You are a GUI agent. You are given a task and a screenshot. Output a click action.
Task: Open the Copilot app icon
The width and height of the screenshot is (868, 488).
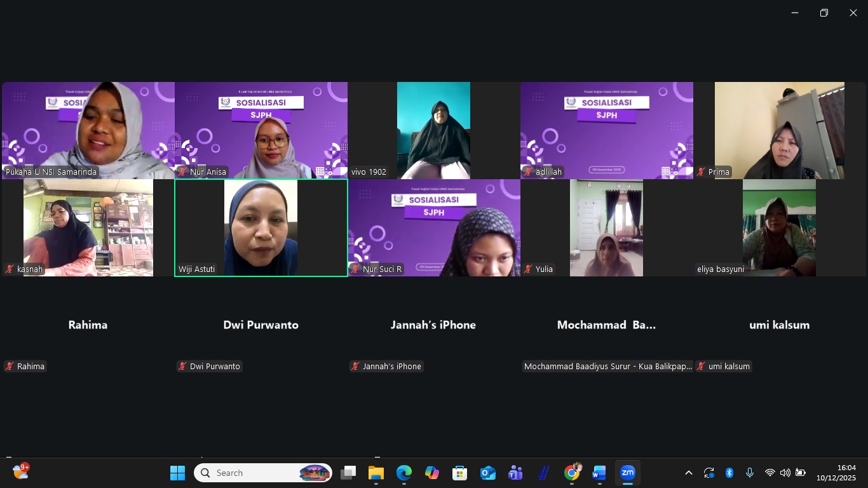pos(432,473)
